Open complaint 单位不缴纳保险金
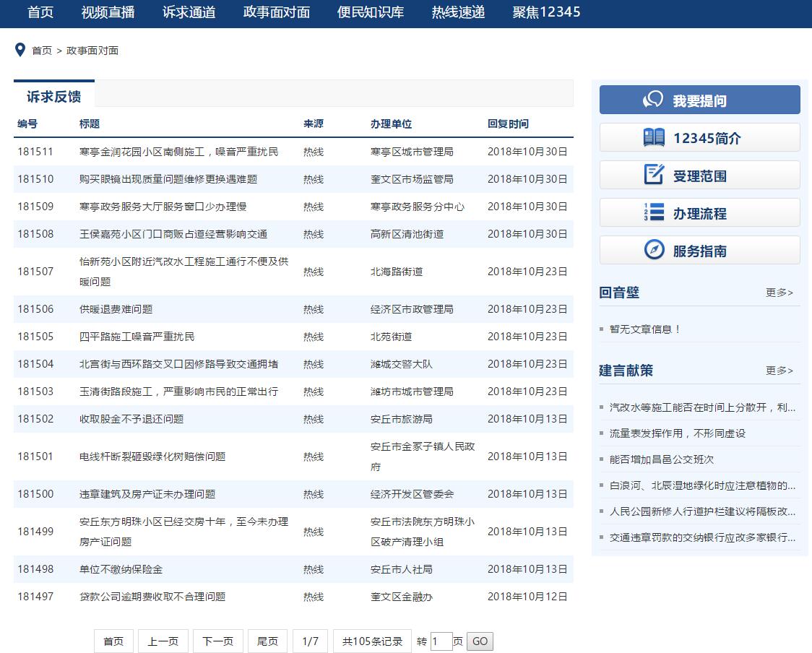This screenshot has height=653, width=812. tap(121, 569)
